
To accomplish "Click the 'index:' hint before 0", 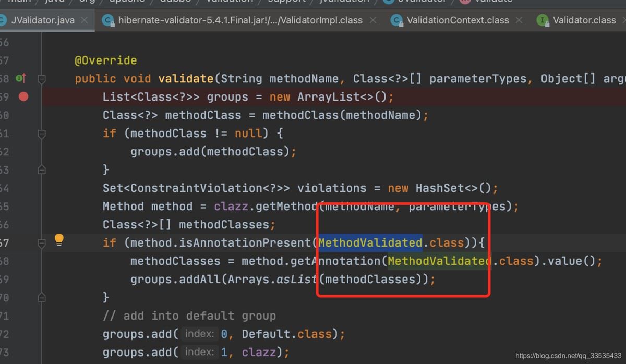I will point(199,334).
